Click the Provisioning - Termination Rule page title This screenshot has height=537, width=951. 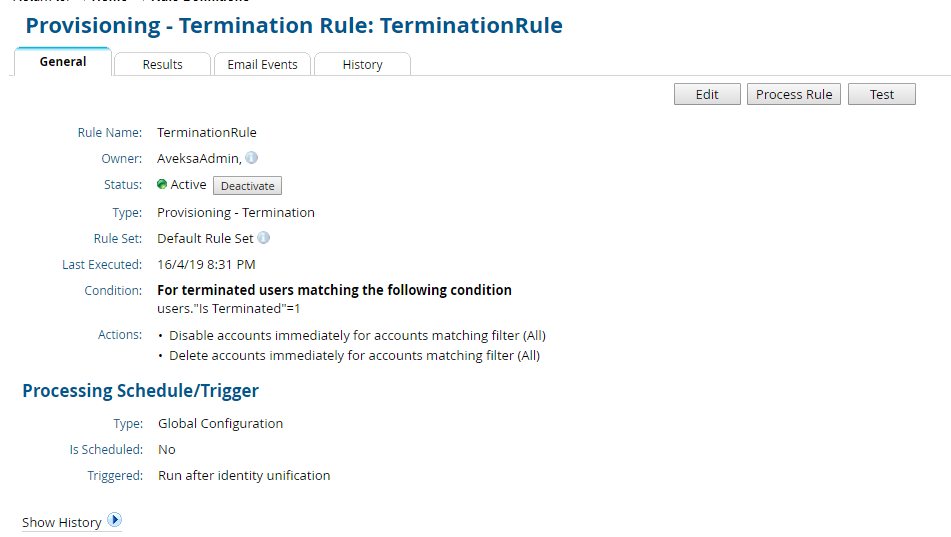point(294,25)
